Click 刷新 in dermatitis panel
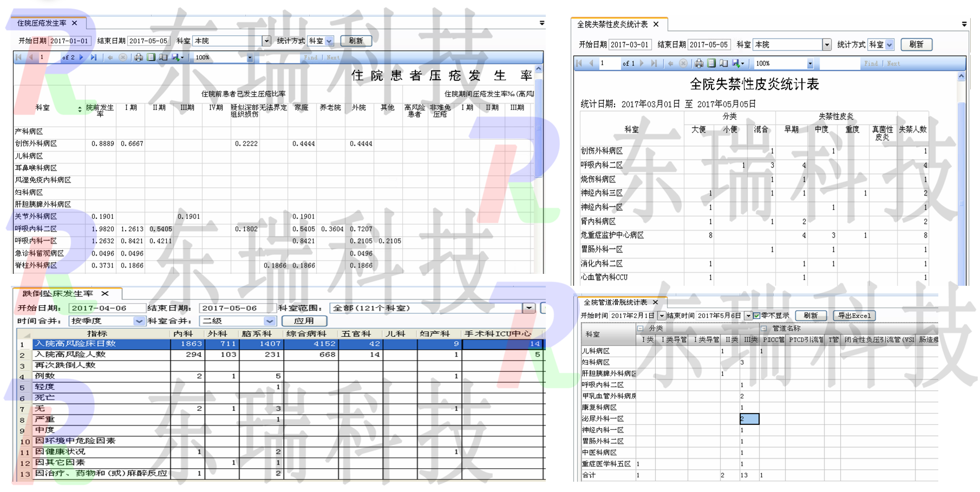This screenshot has width=980, height=492. [x=916, y=44]
